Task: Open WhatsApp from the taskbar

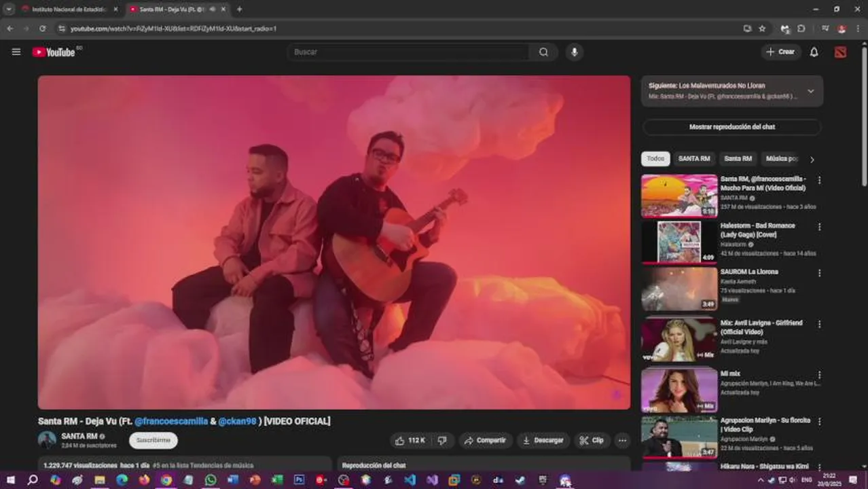Action: point(211,480)
